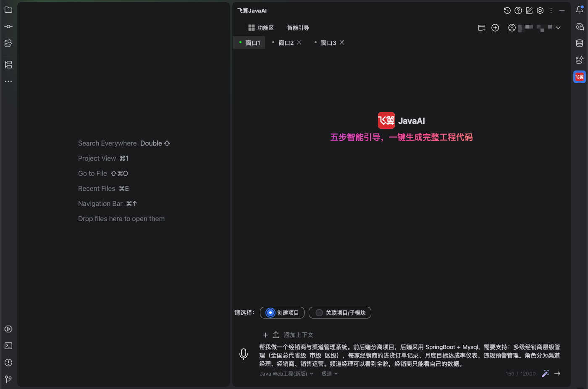
Task: Select the 创建项目 radio option
Action: pyautogui.click(x=282, y=313)
